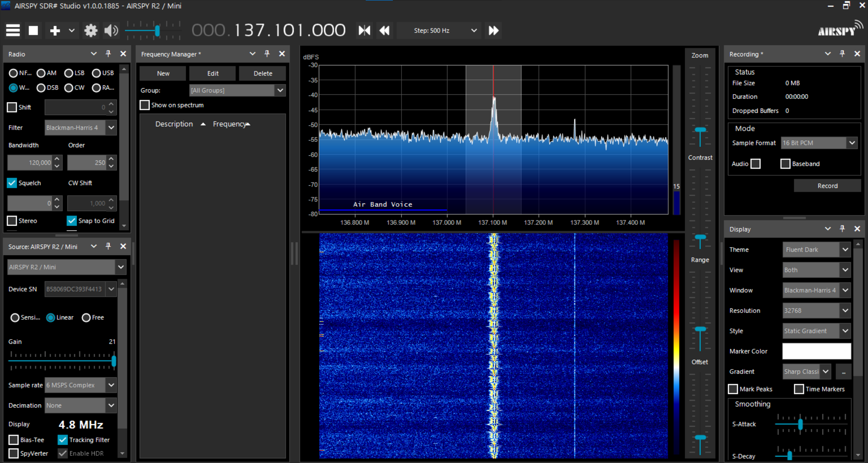Open Frequency Manager panel options chevron
Viewport: 868px width, 463px height.
252,54
